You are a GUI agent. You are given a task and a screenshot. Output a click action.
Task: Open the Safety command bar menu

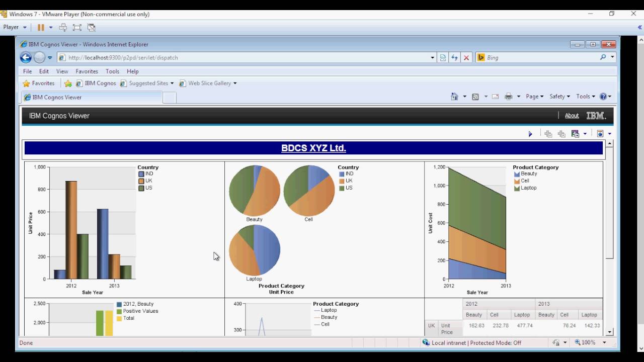559,97
